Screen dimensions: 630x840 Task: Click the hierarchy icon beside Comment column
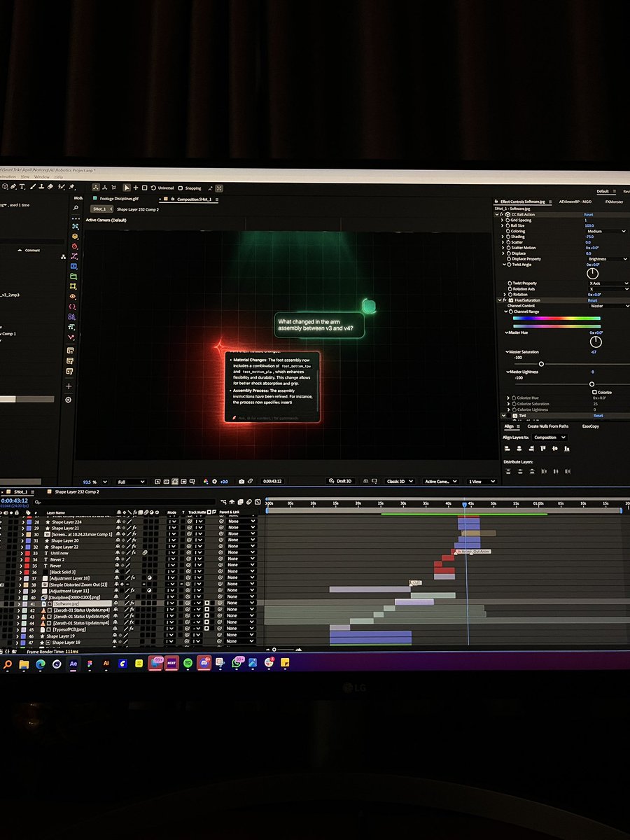point(64,257)
